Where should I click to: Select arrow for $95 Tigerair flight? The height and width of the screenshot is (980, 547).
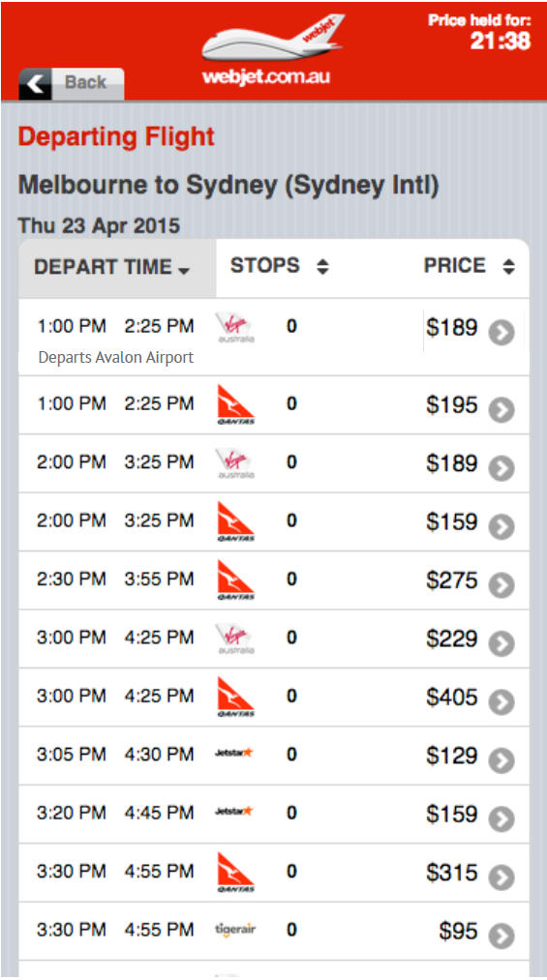[501, 936]
